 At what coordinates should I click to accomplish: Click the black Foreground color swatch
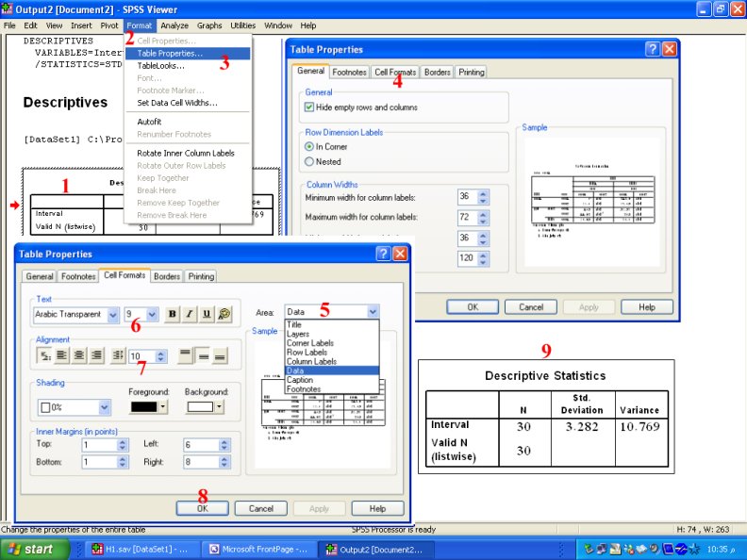[143, 406]
